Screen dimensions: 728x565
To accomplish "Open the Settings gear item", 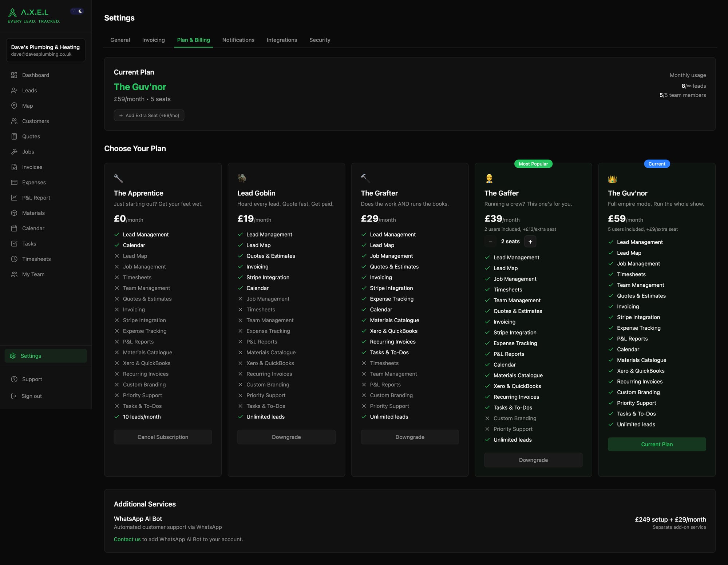I will [x=31, y=355].
